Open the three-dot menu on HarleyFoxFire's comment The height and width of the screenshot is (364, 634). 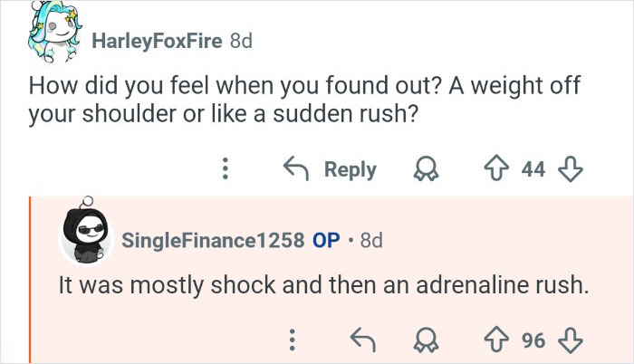(x=226, y=169)
